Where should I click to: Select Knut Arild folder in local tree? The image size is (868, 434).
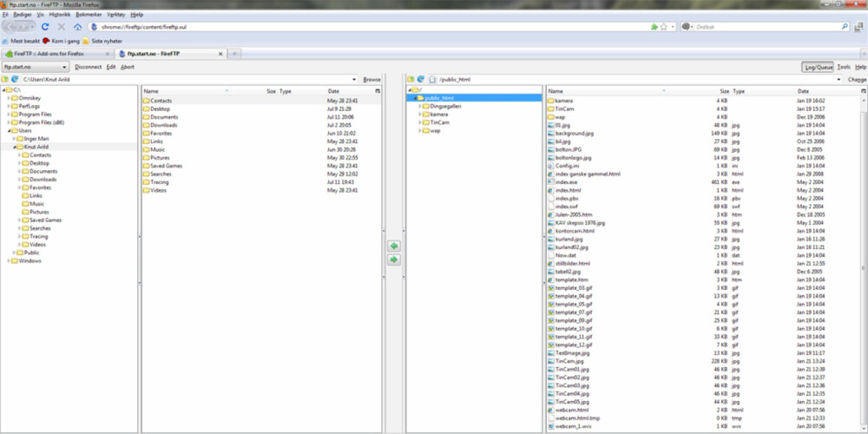coord(33,147)
